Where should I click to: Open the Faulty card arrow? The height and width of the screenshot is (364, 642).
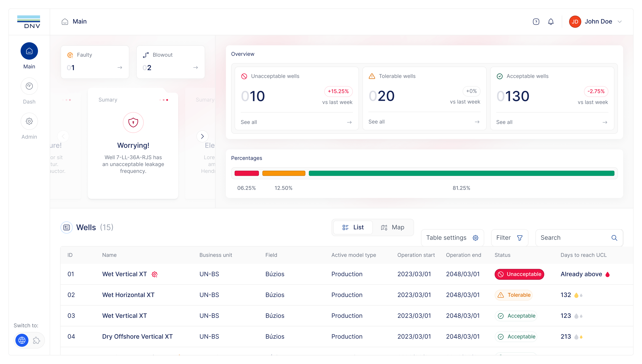click(120, 68)
